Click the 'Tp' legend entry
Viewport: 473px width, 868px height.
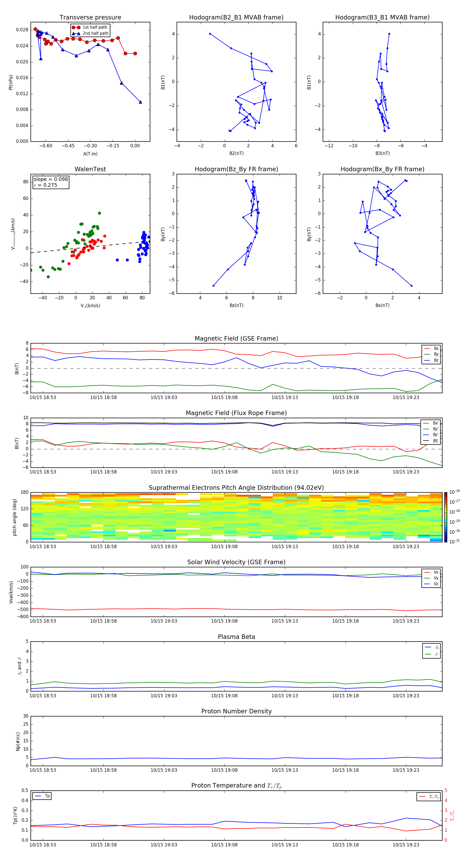coord(42,796)
